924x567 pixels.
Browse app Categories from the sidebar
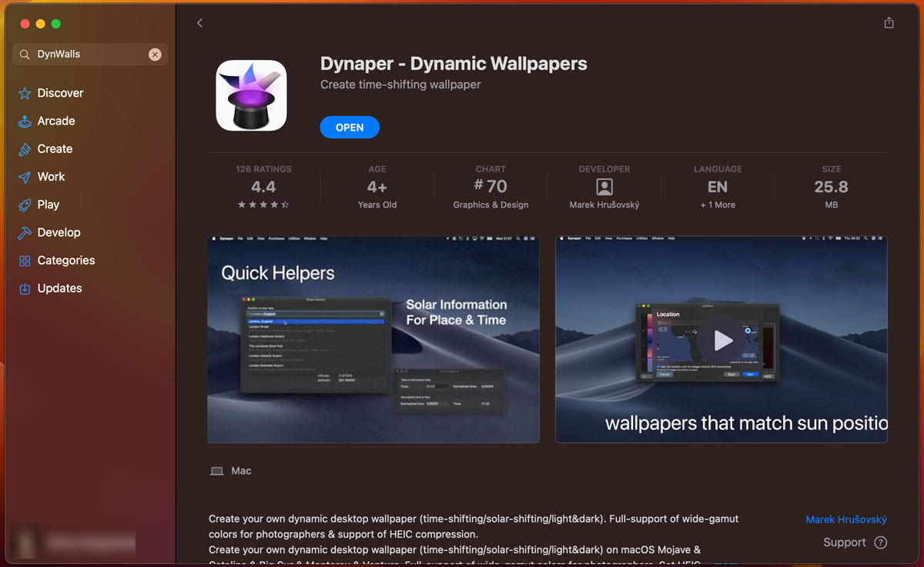coord(68,260)
